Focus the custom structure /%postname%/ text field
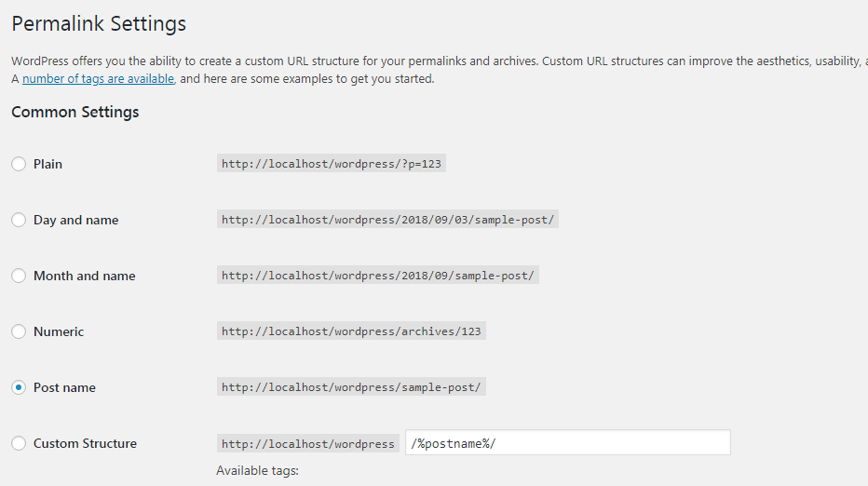This screenshot has width=868, height=486. [567, 443]
